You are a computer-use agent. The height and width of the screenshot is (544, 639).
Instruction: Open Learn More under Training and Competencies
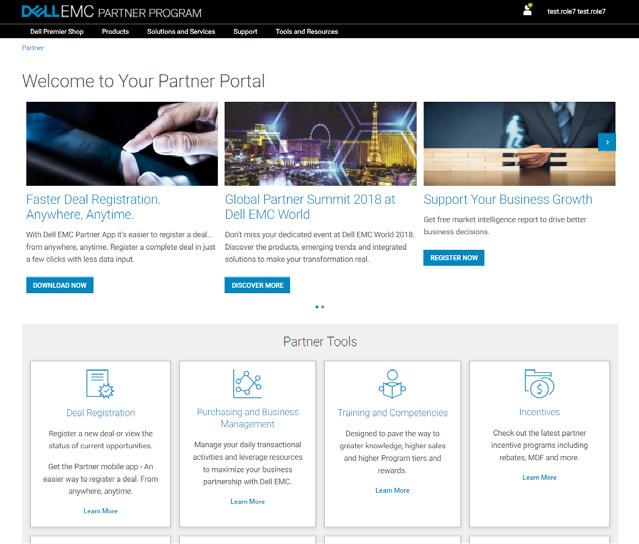click(392, 491)
